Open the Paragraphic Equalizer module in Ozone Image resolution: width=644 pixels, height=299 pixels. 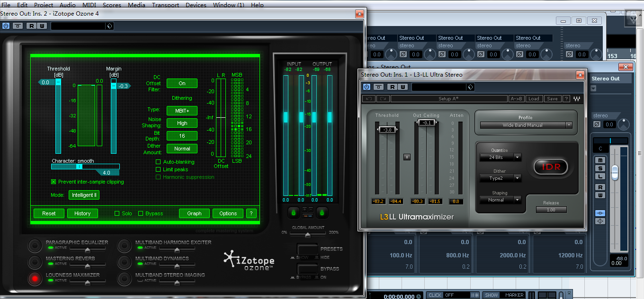click(35, 246)
